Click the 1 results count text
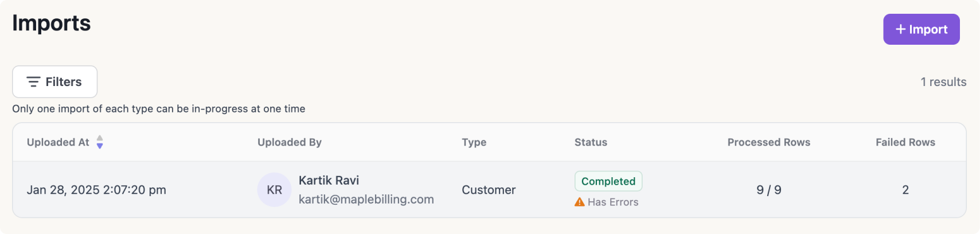This screenshot has width=980, height=234. click(x=943, y=82)
